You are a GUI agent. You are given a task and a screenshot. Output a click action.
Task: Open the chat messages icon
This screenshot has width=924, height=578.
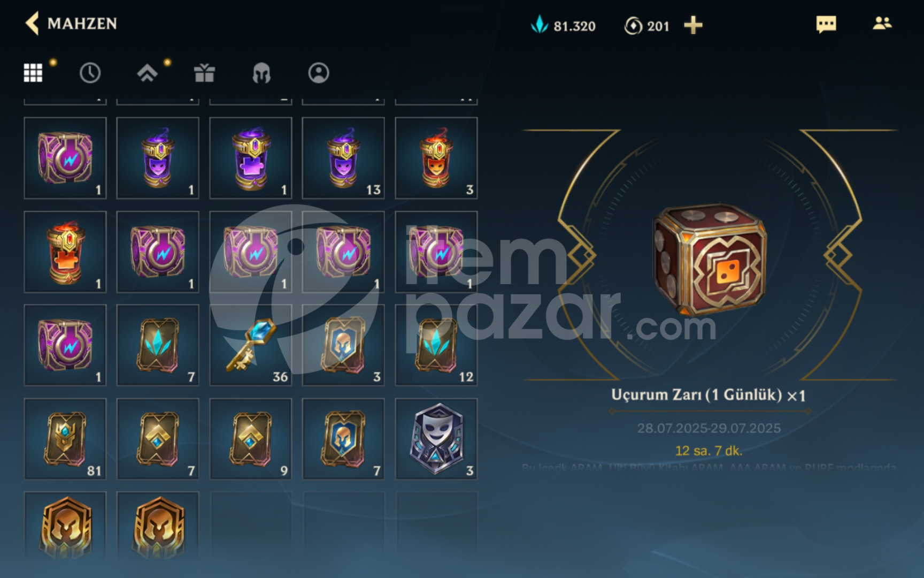point(826,24)
